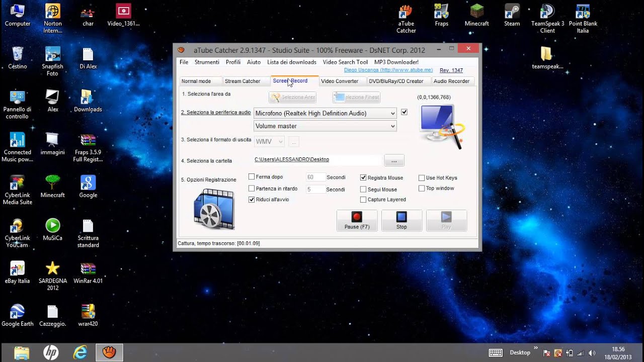This screenshot has height=362, width=644.
Task: Open Internet Explorer from taskbar
Action: 80,353
